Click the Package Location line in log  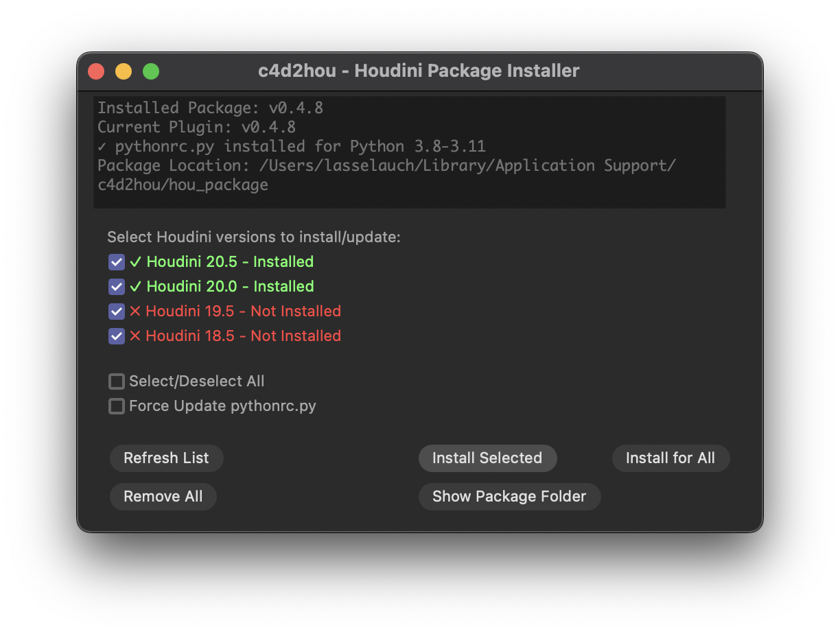pyautogui.click(x=387, y=175)
